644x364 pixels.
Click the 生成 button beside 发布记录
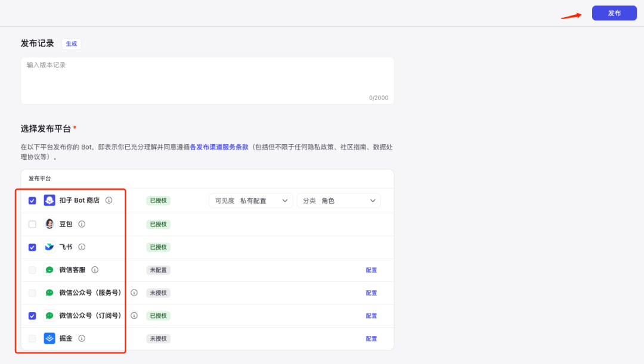tap(72, 43)
